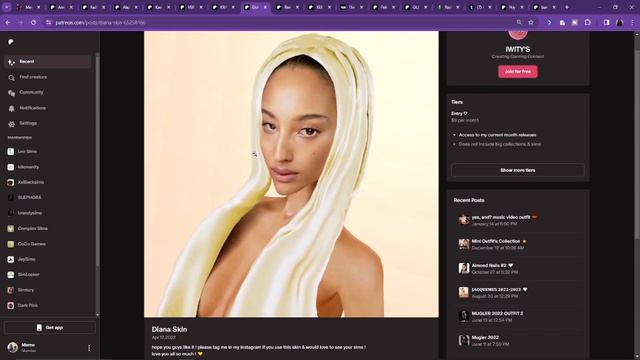Click the sidebar scrollbar
This screenshot has height=360, width=640.
[97, 159]
